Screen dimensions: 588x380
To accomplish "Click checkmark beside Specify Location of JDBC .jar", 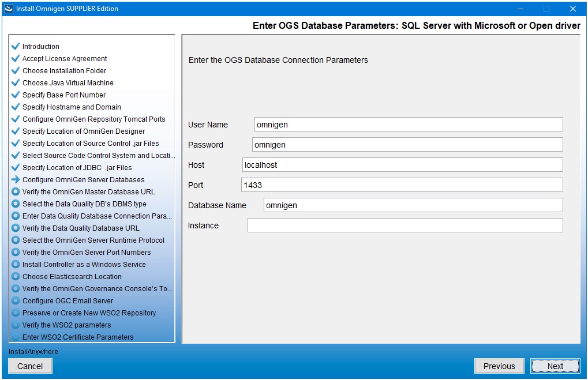I will [x=16, y=168].
